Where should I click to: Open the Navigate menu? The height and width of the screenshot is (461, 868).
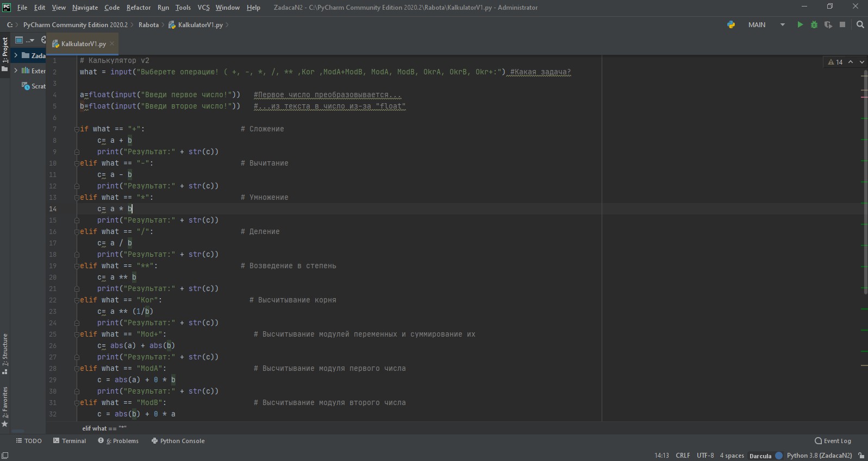(x=85, y=8)
